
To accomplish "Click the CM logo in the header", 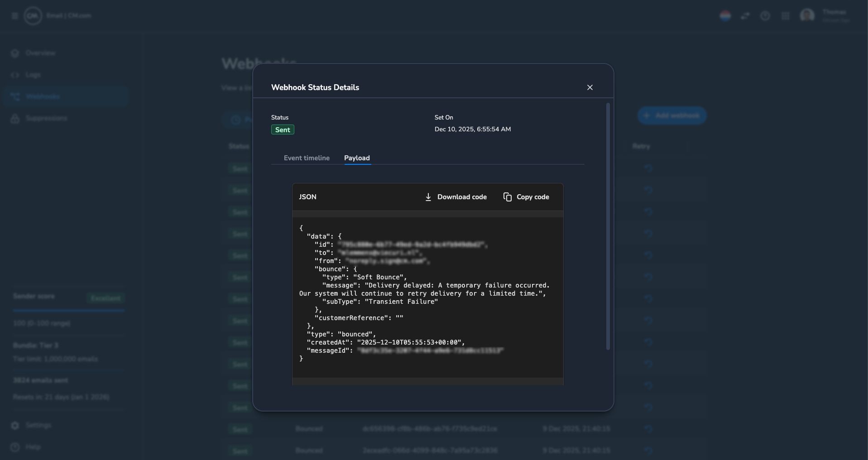I will point(33,16).
